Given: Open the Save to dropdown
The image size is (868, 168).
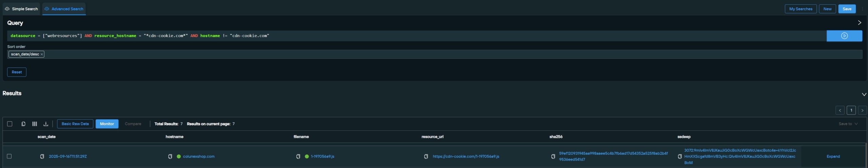Looking at the screenshot, I should pos(848,124).
